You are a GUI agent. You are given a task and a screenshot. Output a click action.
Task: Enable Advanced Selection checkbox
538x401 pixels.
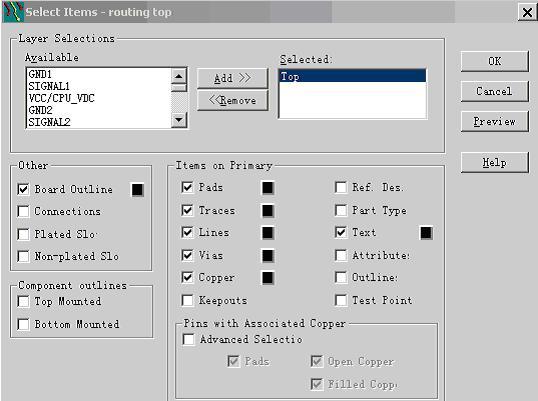[188, 340]
